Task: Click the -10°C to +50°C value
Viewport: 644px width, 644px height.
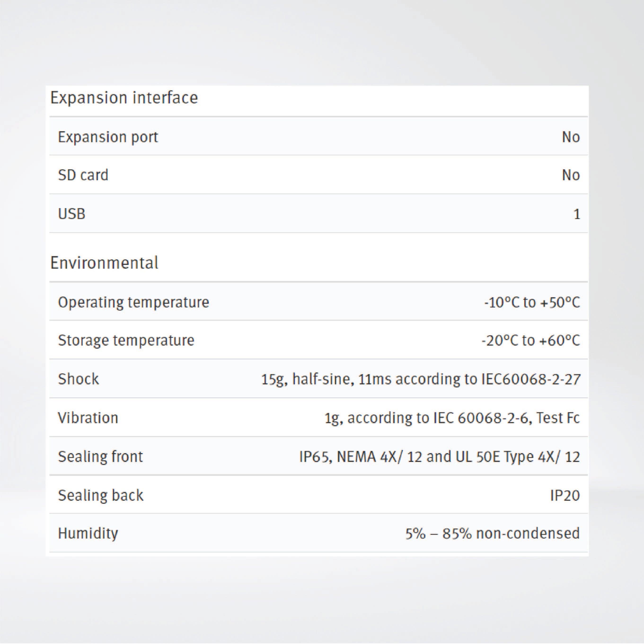Action: (x=532, y=302)
